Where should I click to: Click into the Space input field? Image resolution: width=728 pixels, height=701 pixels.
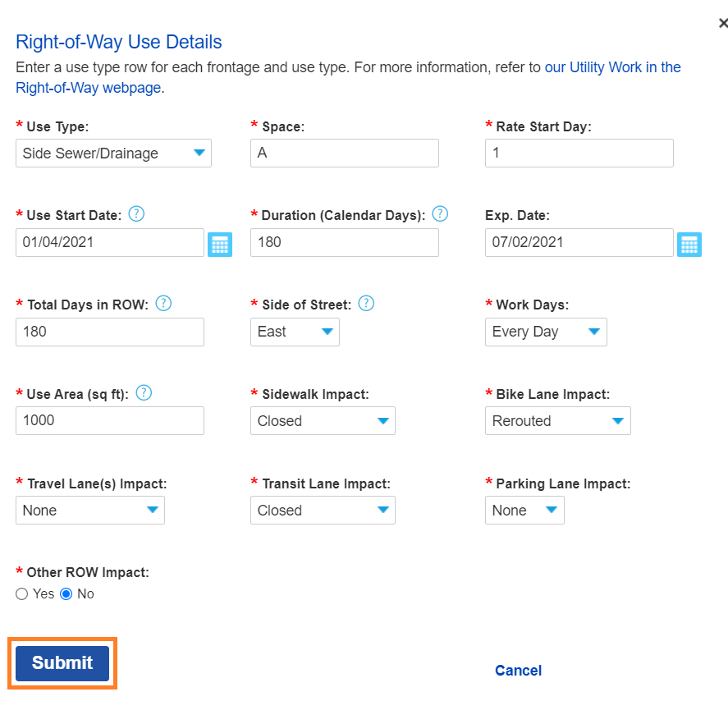(x=345, y=153)
